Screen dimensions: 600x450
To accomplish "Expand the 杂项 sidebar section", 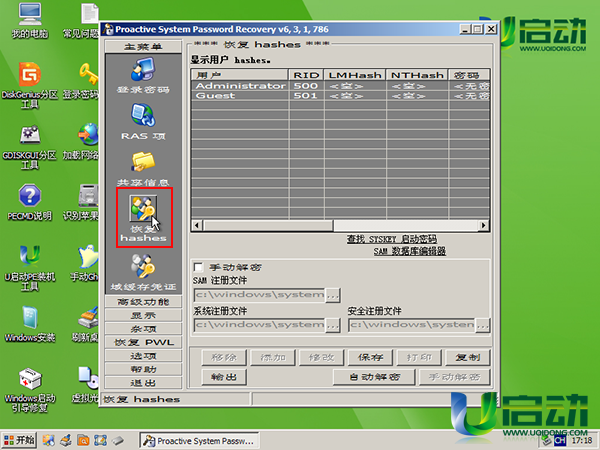I will coord(143,329).
